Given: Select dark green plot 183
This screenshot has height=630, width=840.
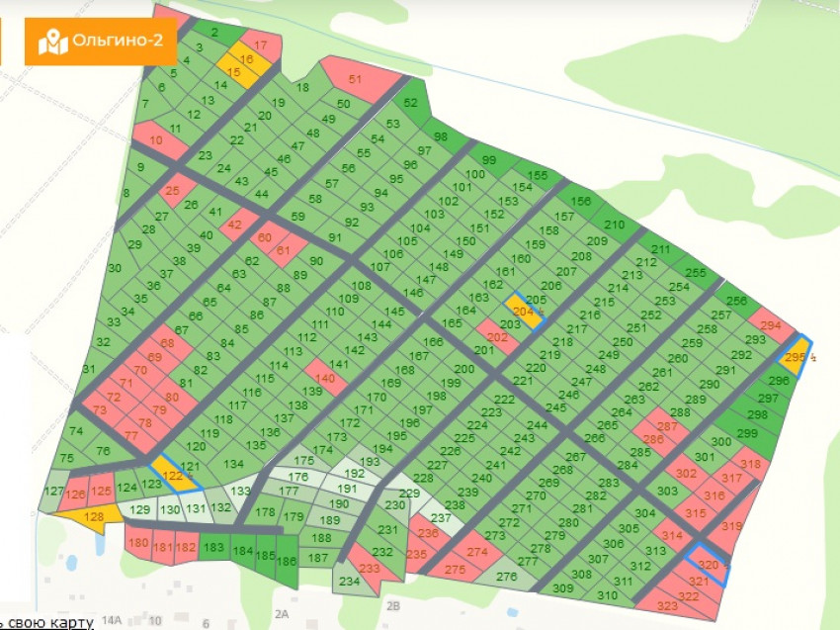Looking at the screenshot, I should click(x=212, y=547).
